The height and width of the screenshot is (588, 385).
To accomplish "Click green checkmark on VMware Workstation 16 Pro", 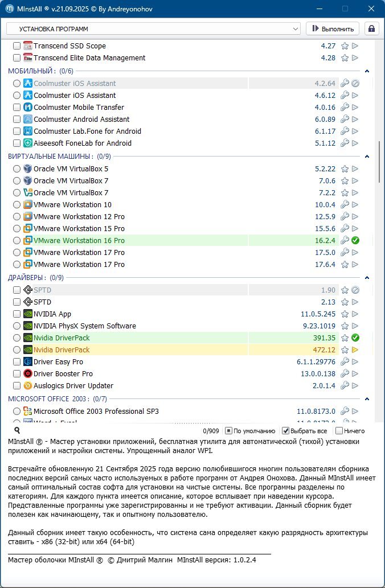I will click(355, 241).
